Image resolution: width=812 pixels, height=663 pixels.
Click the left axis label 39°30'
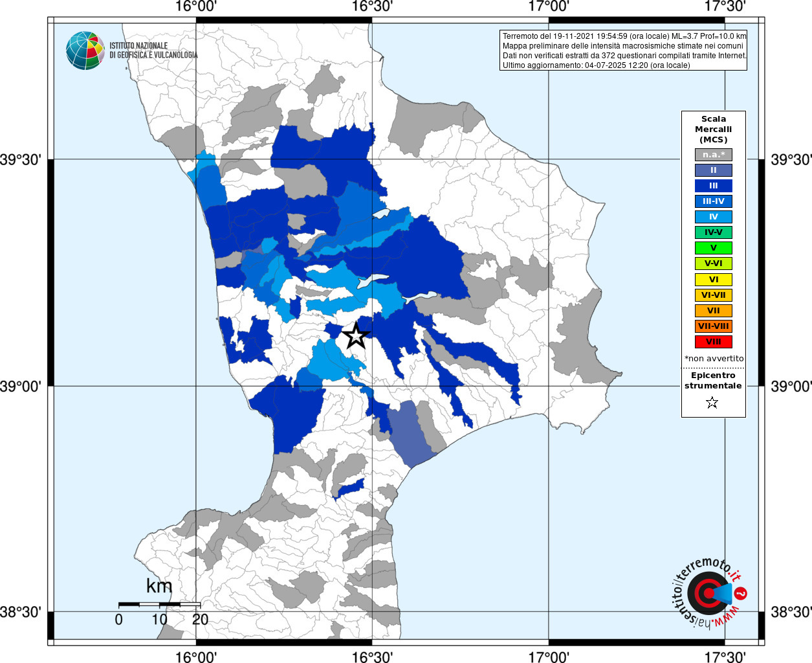[x=21, y=159]
